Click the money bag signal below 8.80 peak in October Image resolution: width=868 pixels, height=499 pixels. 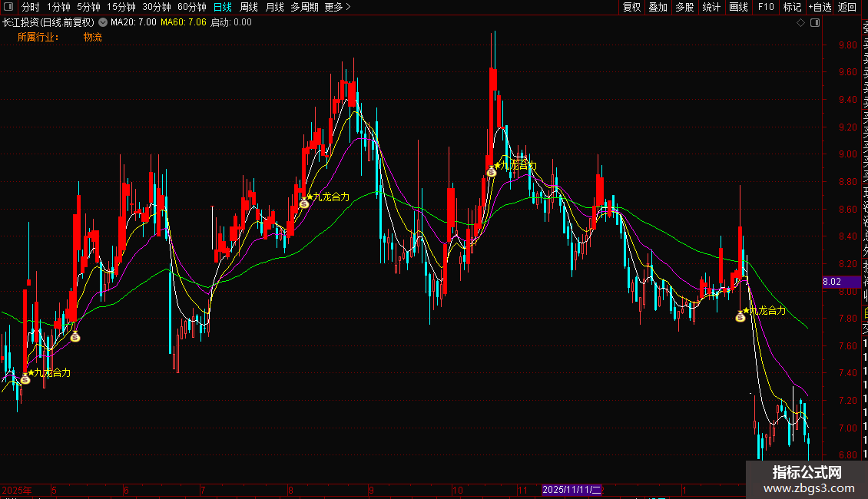coord(492,172)
